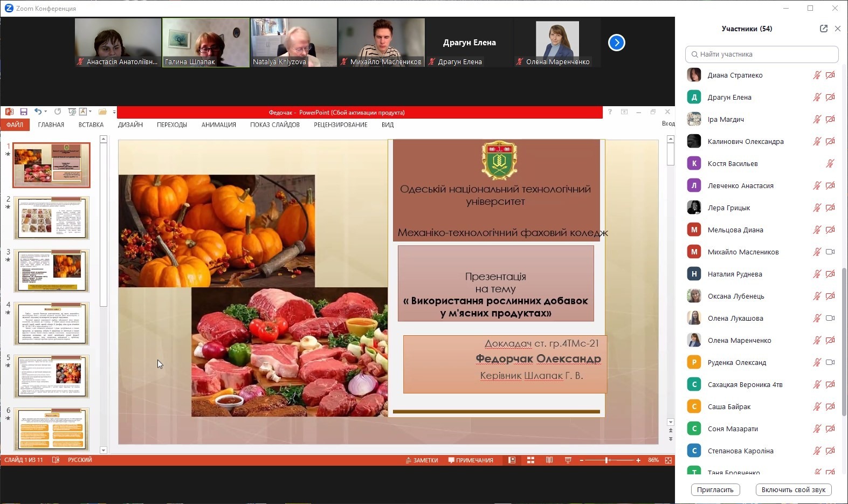Select participant Калинович Олександра in list
Viewport: 848px width, 504px height.
click(x=761, y=141)
